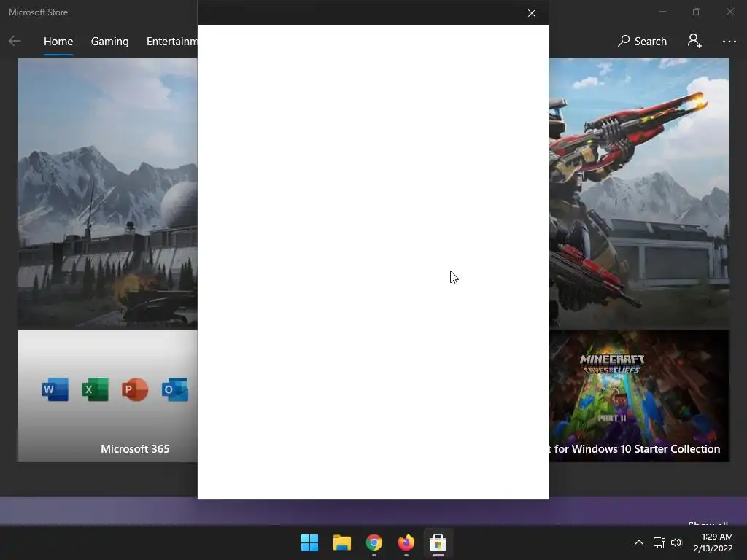Open the three-dot more options menu

click(729, 42)
